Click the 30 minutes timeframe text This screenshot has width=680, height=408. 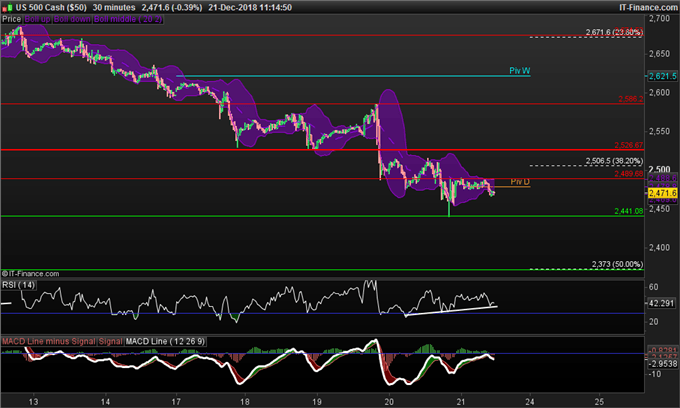click(114, 7)
